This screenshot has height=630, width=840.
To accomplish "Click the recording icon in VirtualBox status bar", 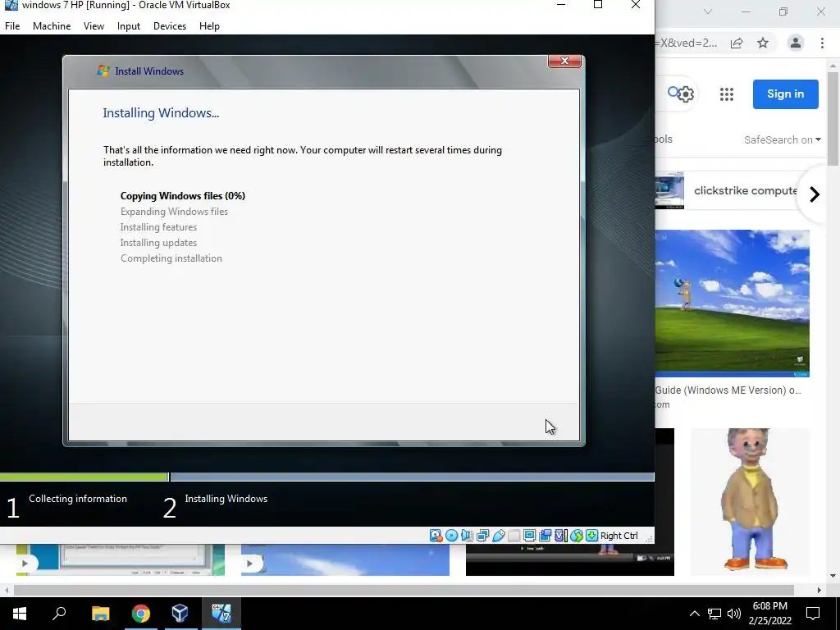I will point(545,535).
